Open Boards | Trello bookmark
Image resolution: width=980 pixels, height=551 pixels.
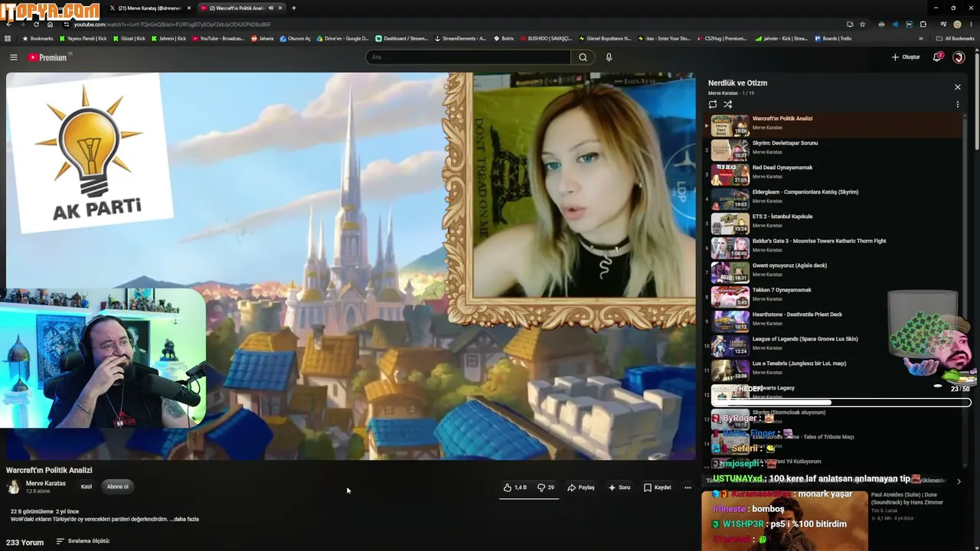point(833,38)
